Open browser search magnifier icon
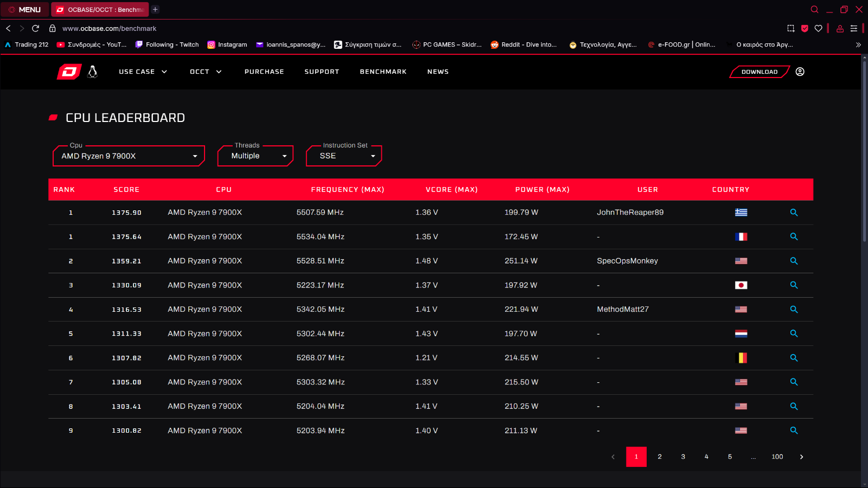 (x=814, y=9)
